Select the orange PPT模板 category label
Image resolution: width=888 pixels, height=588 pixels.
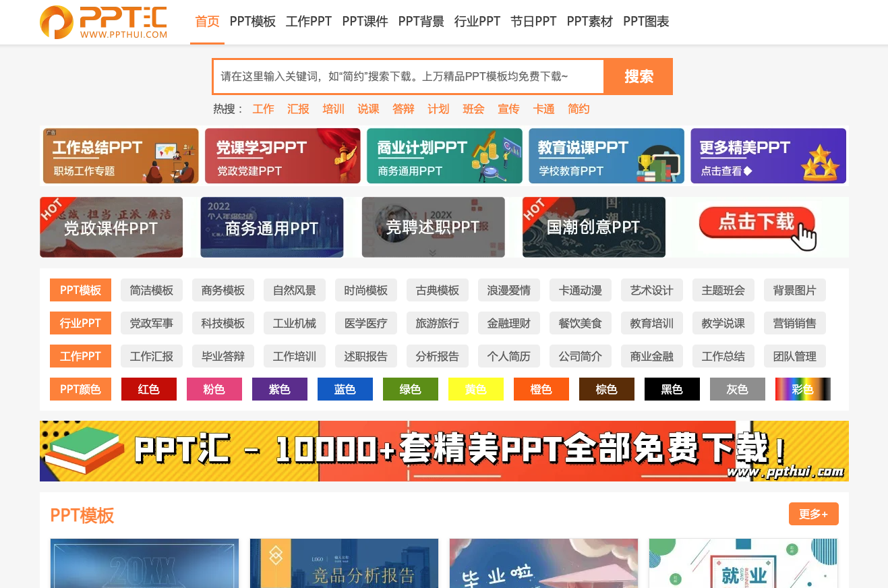(x=80, y=290)
